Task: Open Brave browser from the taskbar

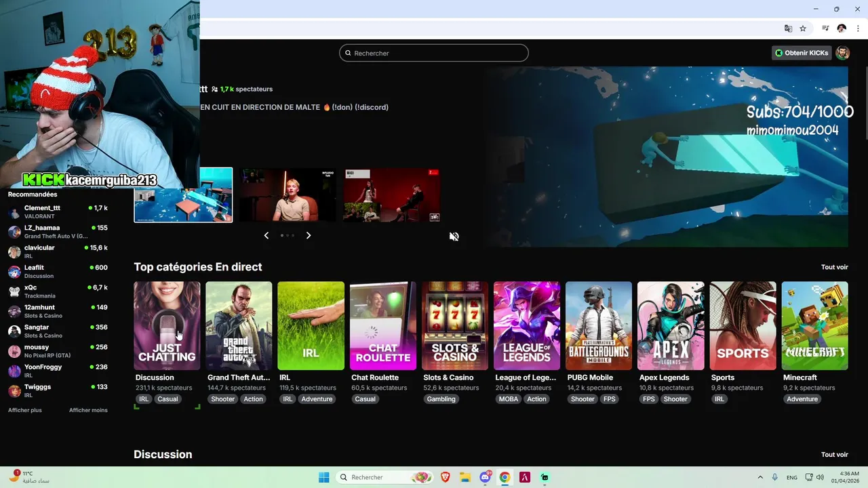Action: tap(446, 477)
